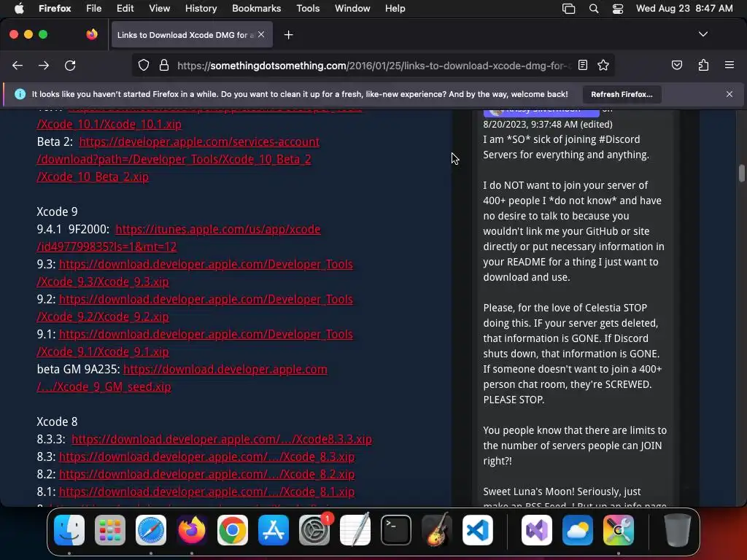Open Visual Studio from the Dock

537,529
